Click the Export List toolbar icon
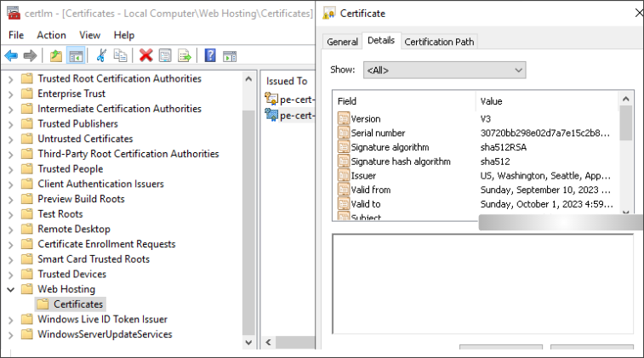 pyautogui.click(x=185, y=55)
